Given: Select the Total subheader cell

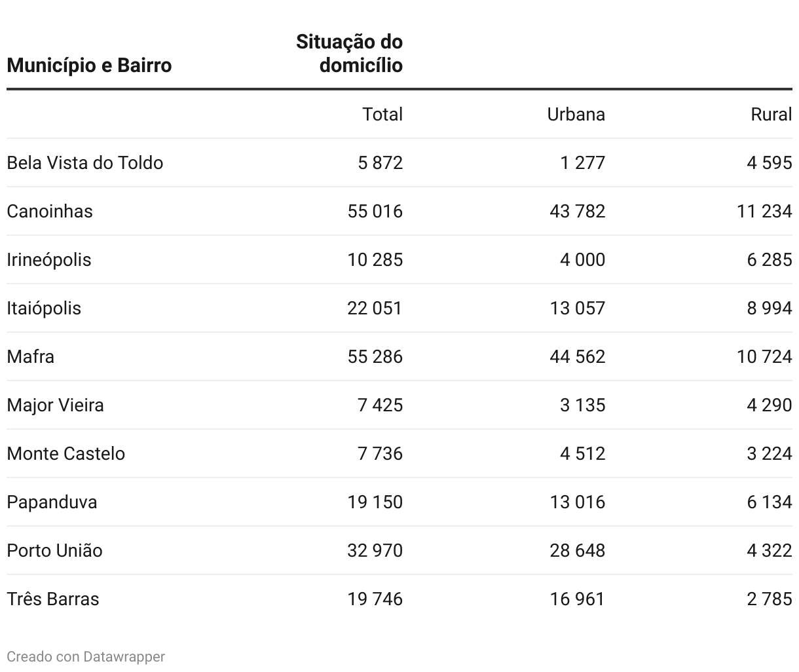Looking at the screenshot, I should (x=382, y=115).
